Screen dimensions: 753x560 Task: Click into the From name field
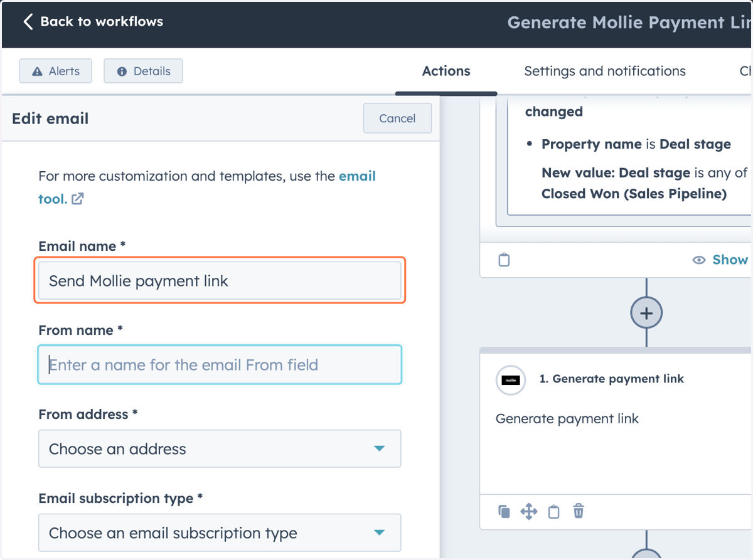[220, 364]
